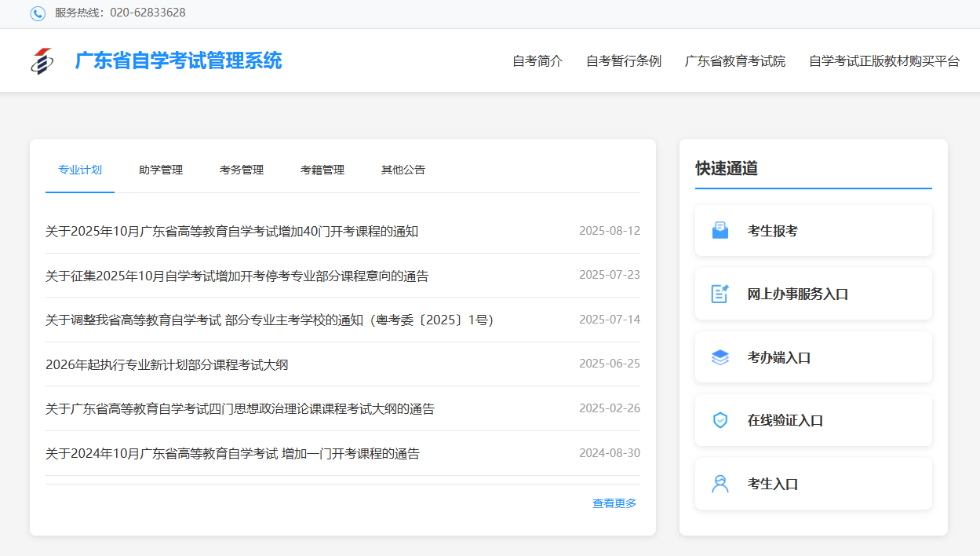This screenshot has width=980, height=556.
Task: Open 自学考试正版教材购买平台 link
Action: click(884, 61)
